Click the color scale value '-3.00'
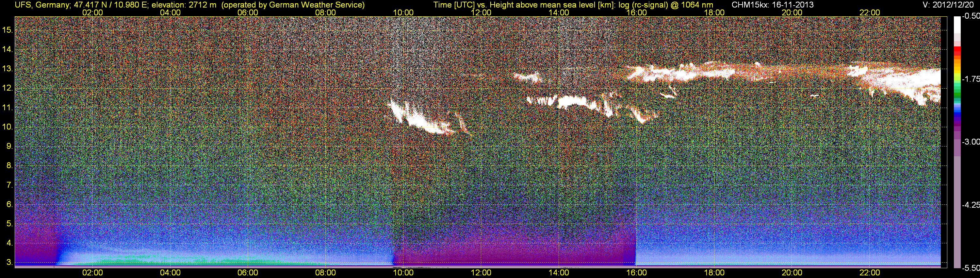This screenshot has height=278, width=980. coord(971,142)
